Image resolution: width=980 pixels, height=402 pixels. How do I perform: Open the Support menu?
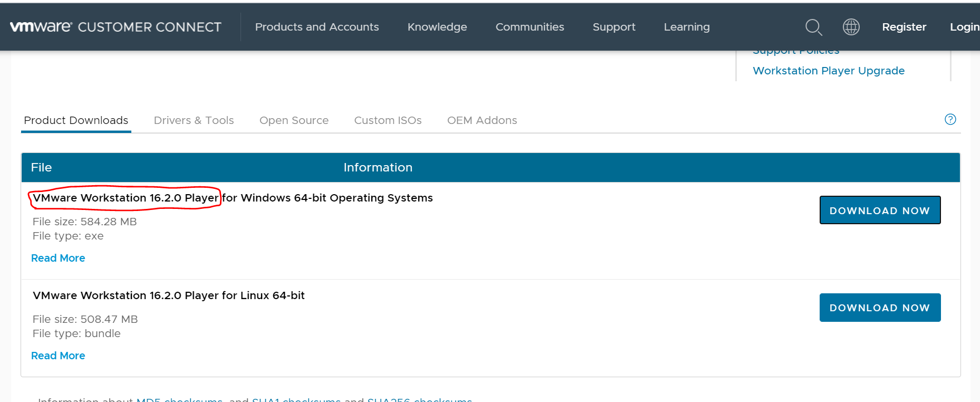click(613, 27)
